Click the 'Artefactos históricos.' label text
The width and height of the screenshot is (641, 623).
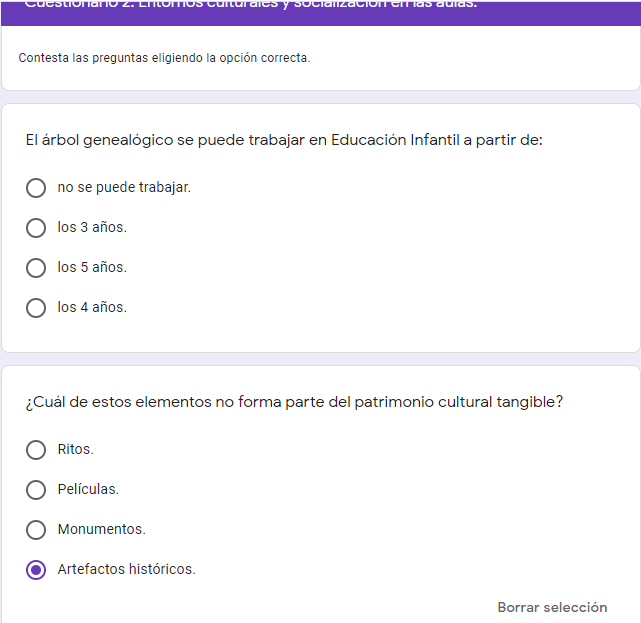[126, 570]
